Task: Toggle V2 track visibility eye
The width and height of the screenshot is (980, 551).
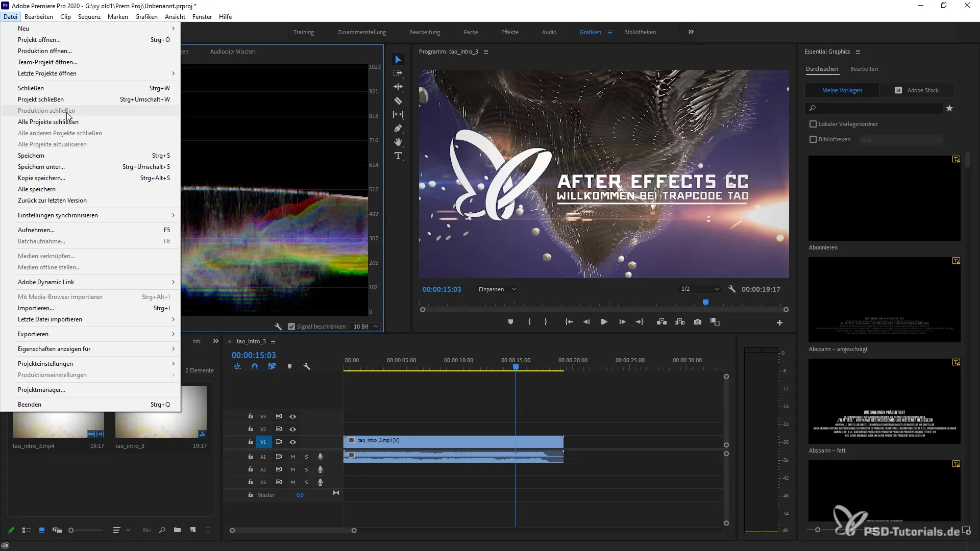Action: [x=292, y=429]
